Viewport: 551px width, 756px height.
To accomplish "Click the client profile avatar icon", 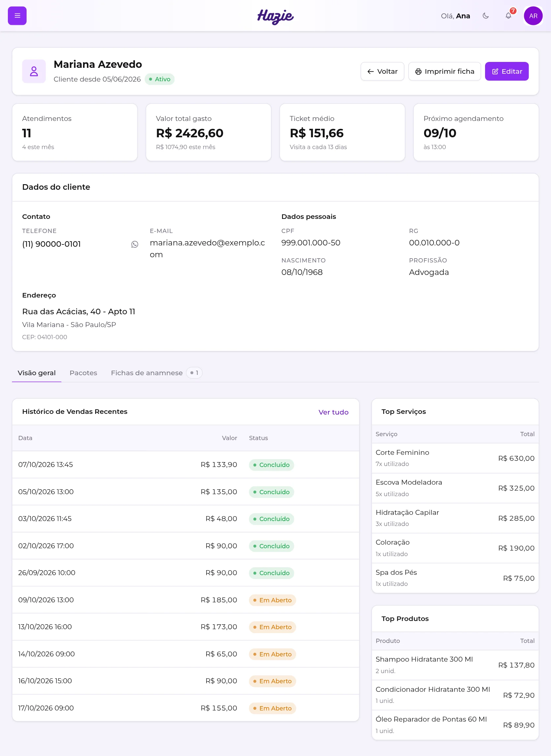I will click(34, 71).
